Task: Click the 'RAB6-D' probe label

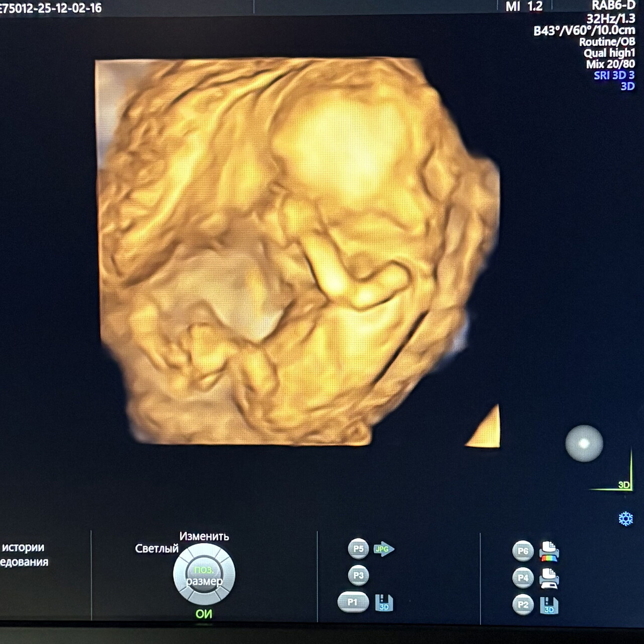Action: [613, 6]
